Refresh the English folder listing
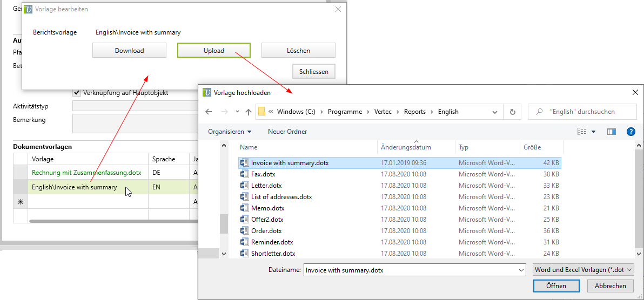 (512, 112)
